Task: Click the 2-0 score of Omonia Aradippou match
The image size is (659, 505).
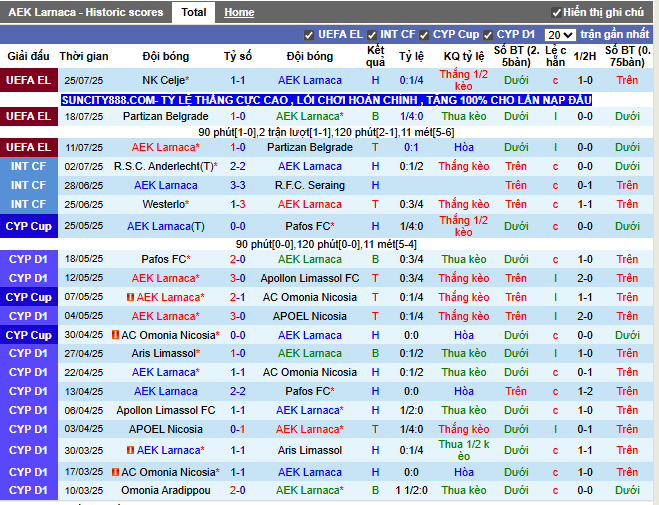Action: [237, 490]
